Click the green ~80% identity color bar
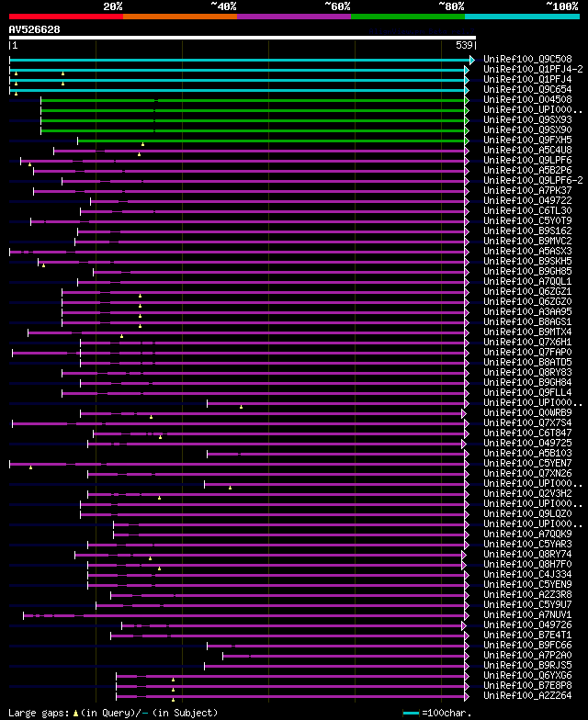The height and width of the screenshot is (720, 588). pyautogui.click(x=408, y=17)
